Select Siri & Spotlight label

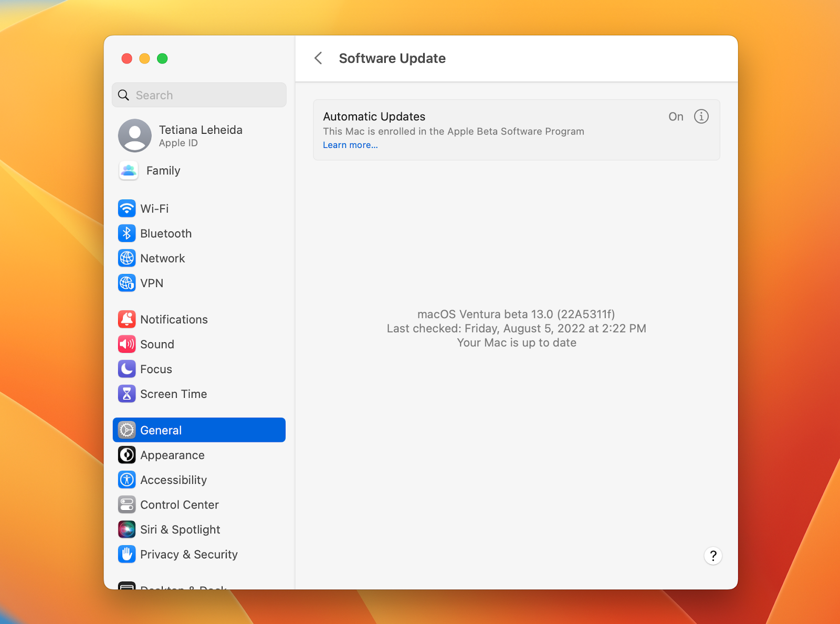coord(180,530)
